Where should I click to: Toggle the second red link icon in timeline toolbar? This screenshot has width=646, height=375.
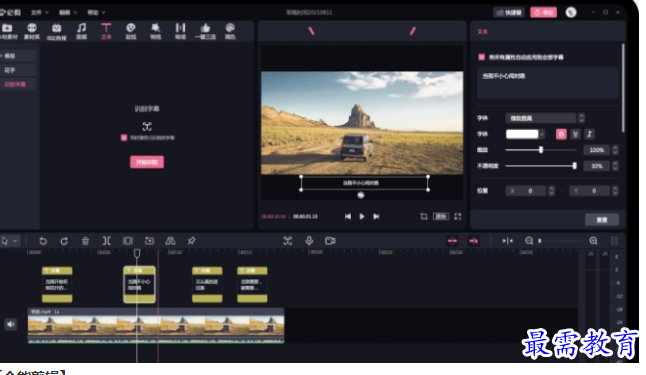coord(473,241)
